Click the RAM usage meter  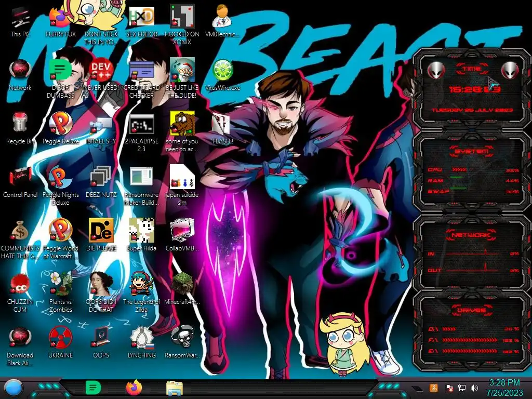[x=474, y=180]
